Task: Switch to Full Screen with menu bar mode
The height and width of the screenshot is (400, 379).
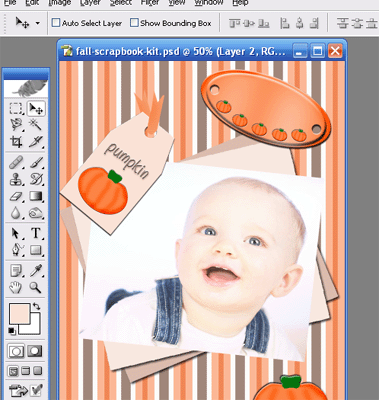Action: click(26, 371)
